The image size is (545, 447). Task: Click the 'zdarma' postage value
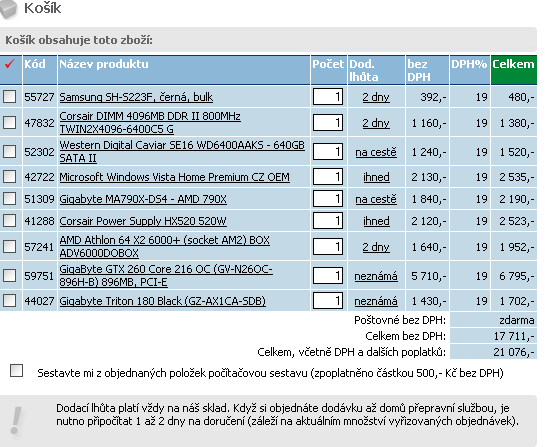517,320
